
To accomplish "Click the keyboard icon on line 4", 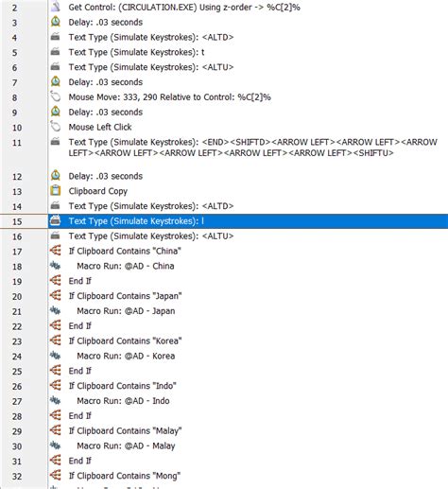I will (56, 37).
